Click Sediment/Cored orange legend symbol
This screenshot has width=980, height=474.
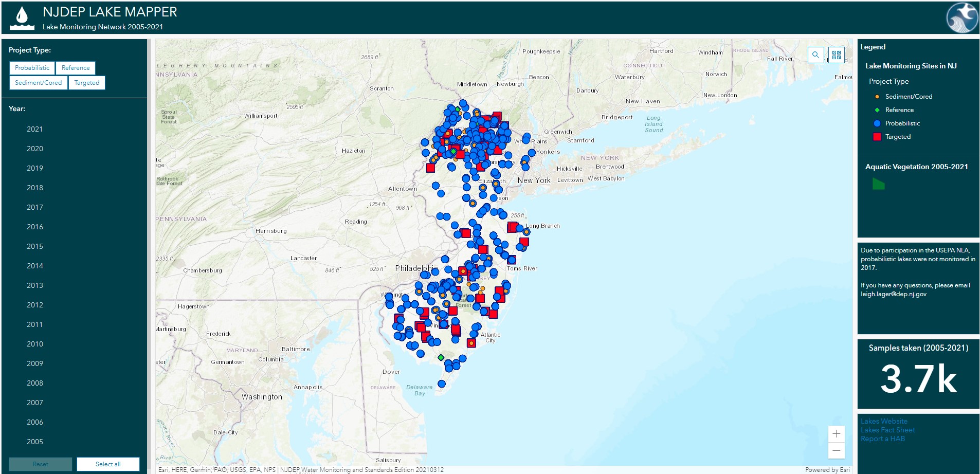point(877,97)
